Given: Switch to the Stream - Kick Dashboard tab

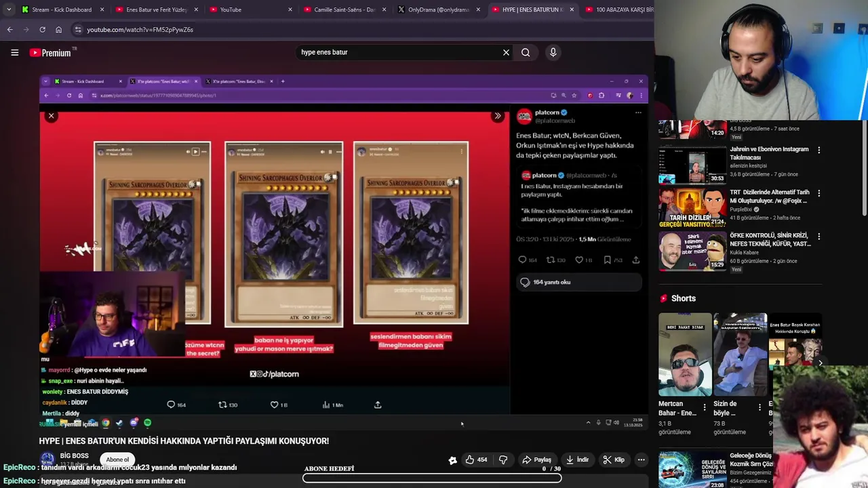Looking at the screenshot, I should (62, 9).
